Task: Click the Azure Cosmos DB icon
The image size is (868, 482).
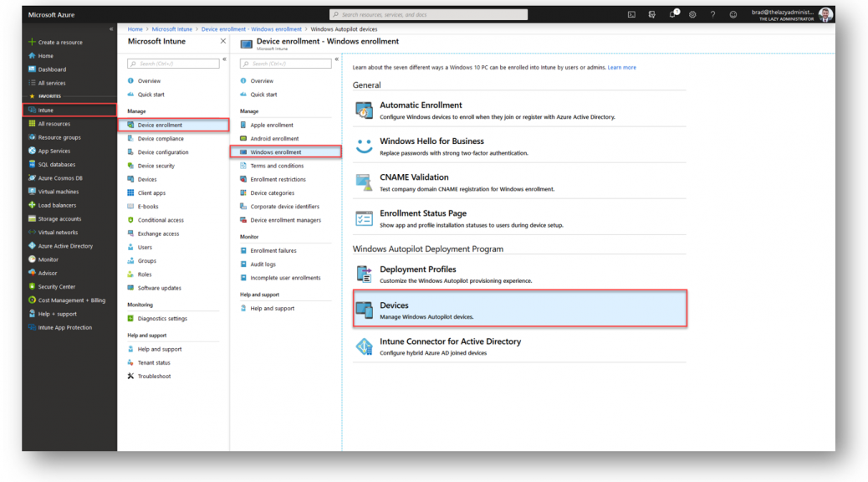Action: (x=32, y=178)
